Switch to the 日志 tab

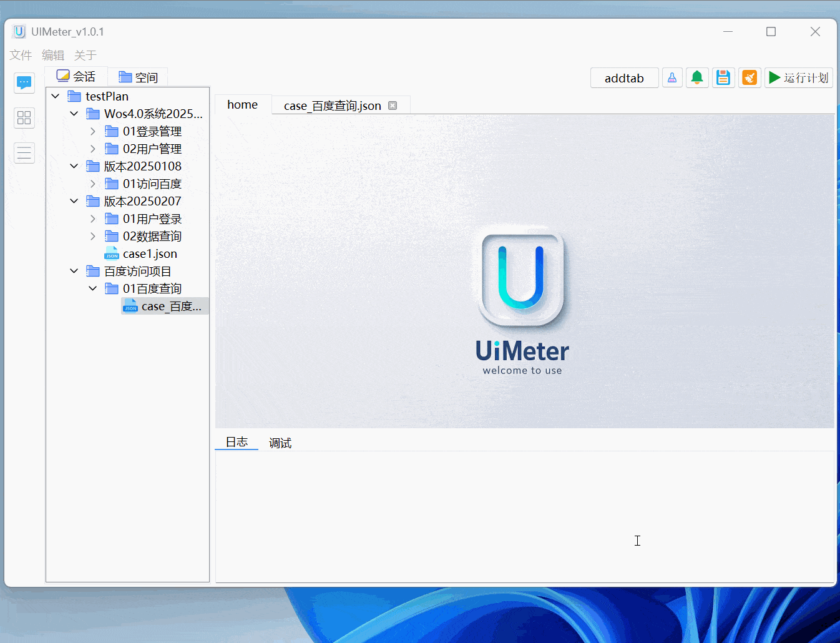[x=237, y=442]
